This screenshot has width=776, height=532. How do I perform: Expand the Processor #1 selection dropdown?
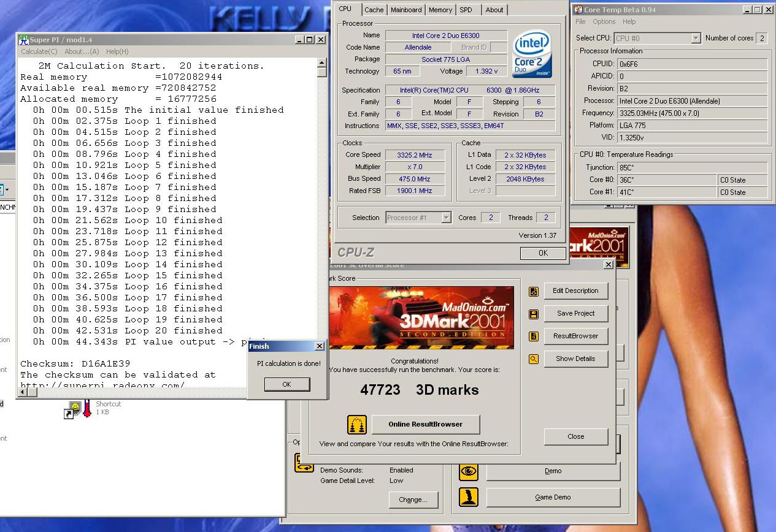click(446, 218)
